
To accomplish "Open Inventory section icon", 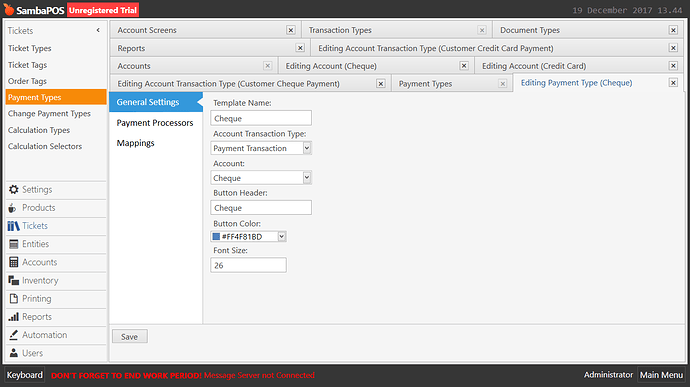I will 14,280.
